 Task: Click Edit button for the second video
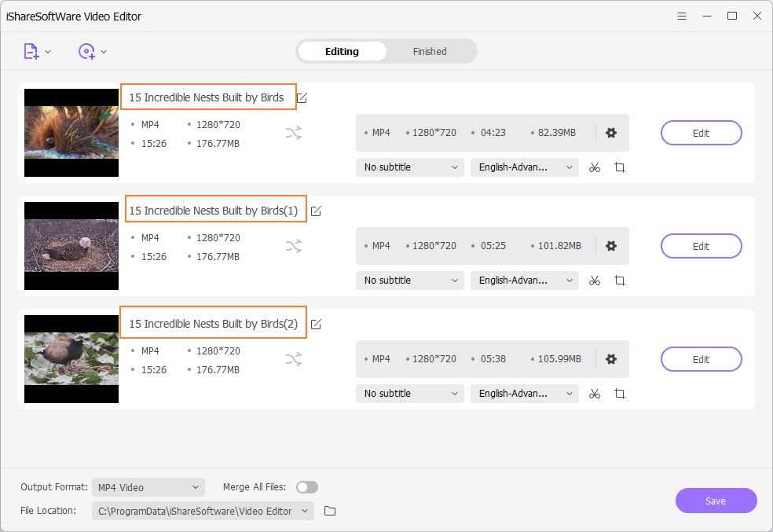point(701,246)
